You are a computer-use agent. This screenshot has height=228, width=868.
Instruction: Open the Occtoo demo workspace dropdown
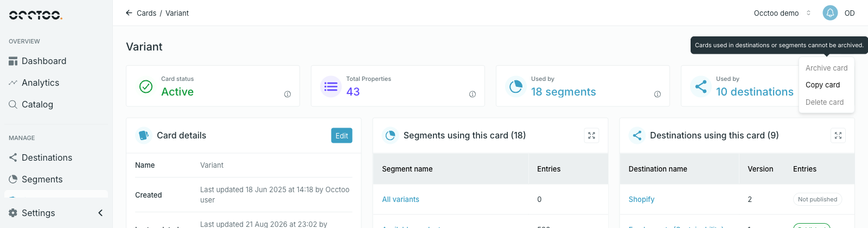click(x=782, y=13)
